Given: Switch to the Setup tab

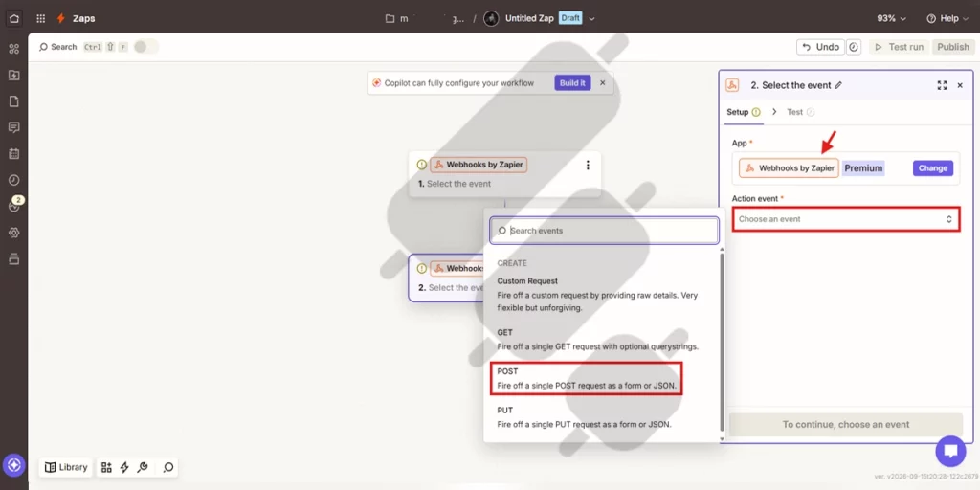Looking at the screenshot, I should 743,112.
